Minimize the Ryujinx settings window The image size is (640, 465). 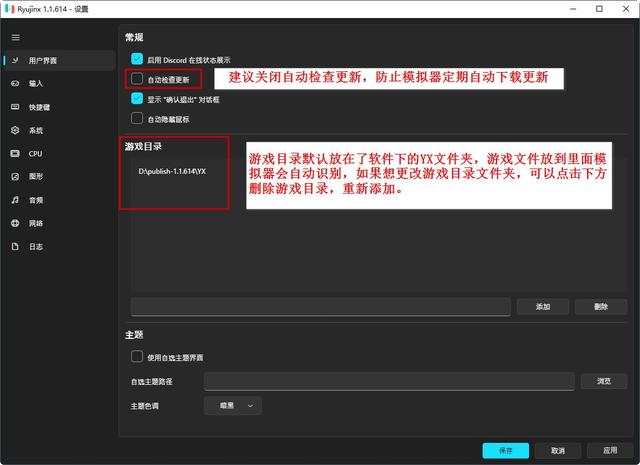tap(573, 9)
